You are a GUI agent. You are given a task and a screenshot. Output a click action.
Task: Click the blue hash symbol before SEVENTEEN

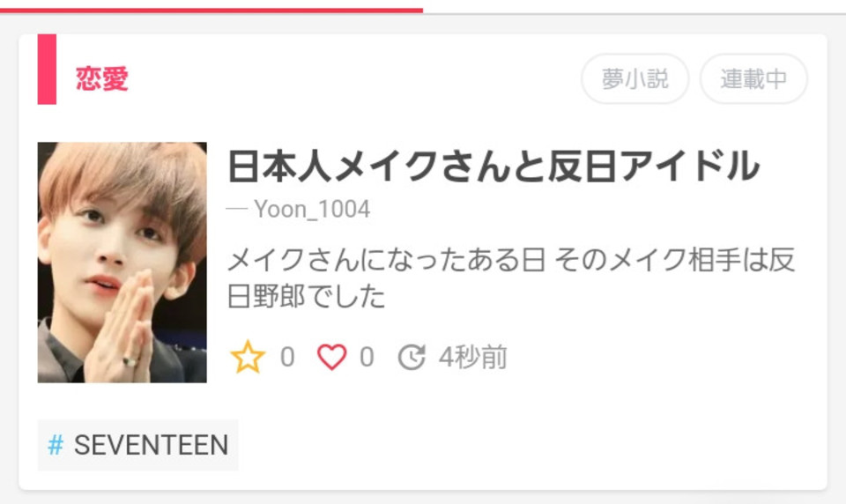[56, 445]
